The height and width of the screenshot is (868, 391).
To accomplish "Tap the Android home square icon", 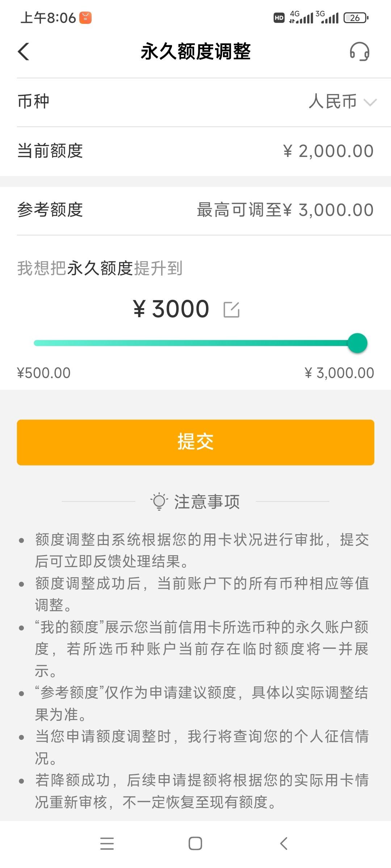I will pyautogui.click(x=195, y=843).
